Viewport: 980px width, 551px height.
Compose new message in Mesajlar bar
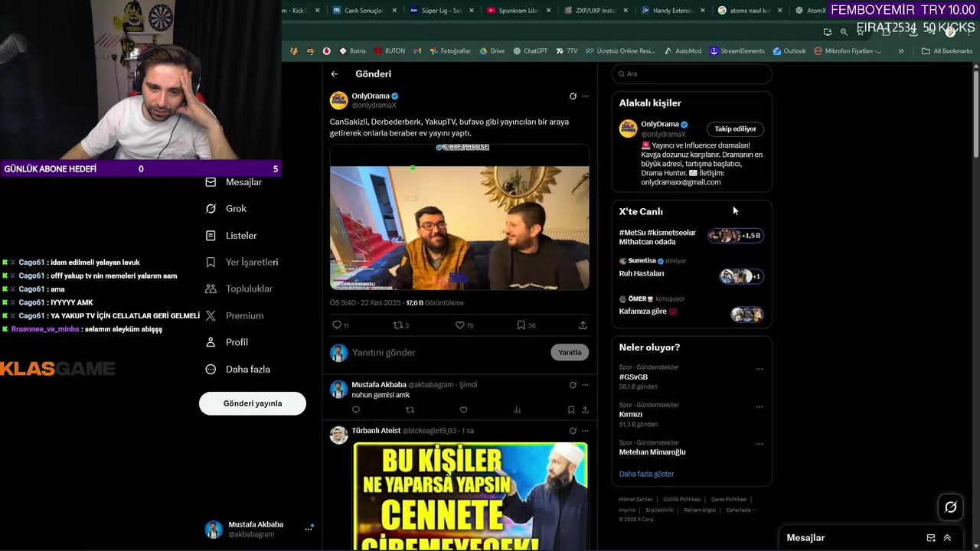click(931, 538)
